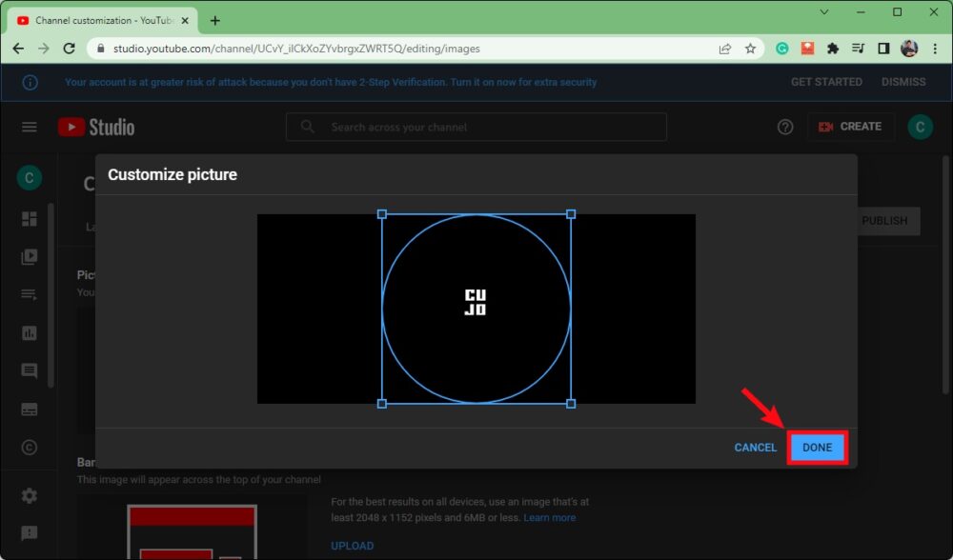Click the CREATE video button
The image size is (953, 560).
click(851, 127)
